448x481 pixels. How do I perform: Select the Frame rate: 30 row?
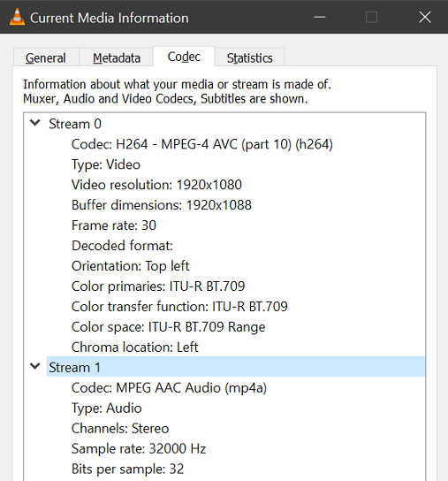(x=114, y=225)
